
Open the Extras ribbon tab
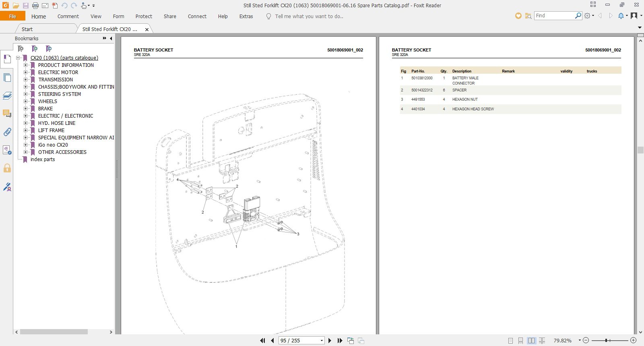(x=246, y=17)
